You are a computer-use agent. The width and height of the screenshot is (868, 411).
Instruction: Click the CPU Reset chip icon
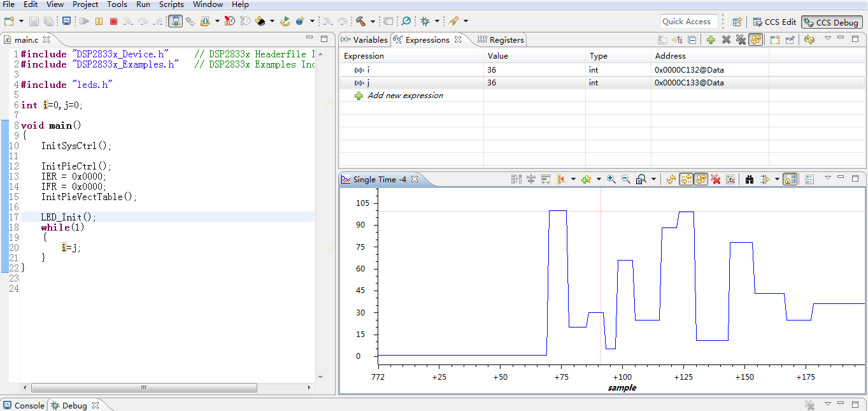click(x=261, y=21)
